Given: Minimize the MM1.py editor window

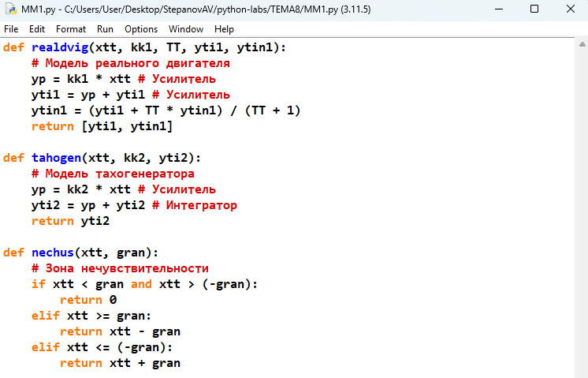Looking at the screenshot, I should pos(497,9).
